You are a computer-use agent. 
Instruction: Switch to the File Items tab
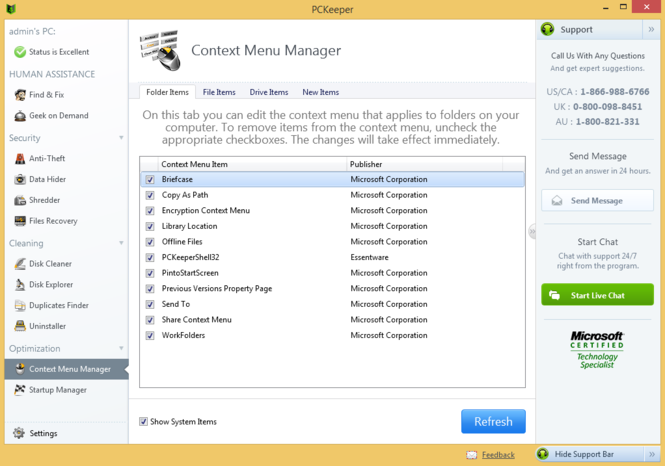pos(219,92)
